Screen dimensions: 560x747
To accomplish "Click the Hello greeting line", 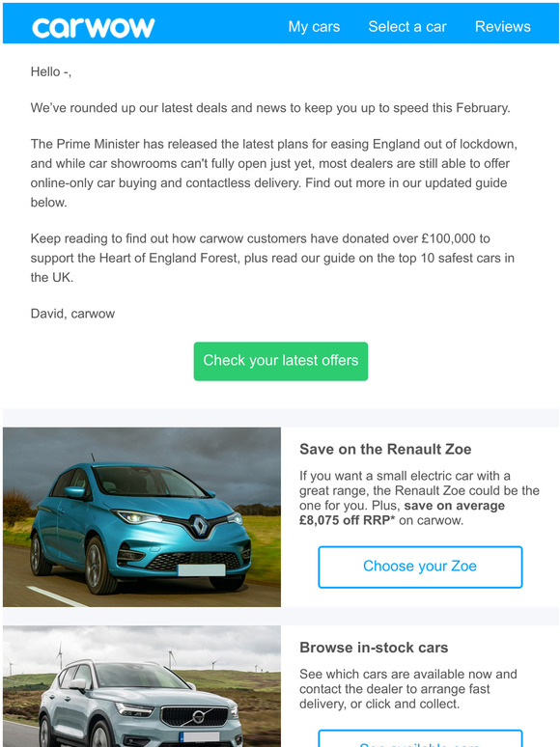I will [51, 72].
